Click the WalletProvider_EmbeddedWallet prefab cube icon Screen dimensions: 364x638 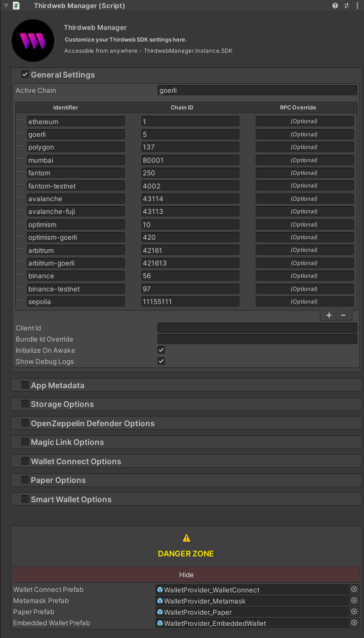(160, 623)
